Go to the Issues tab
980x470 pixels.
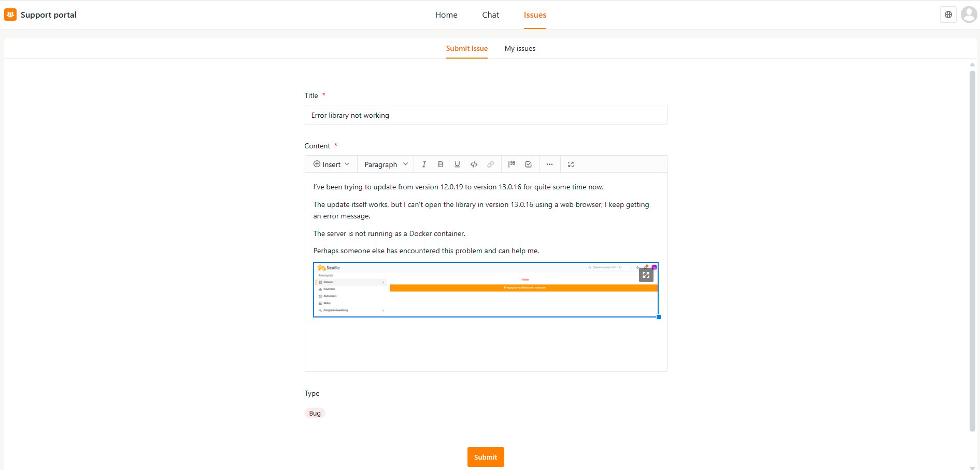pos(535,15)
